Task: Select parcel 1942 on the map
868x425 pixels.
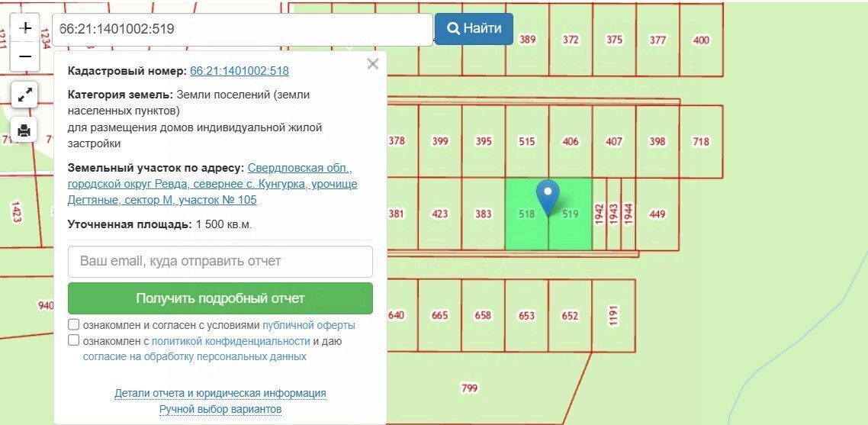Action: click(x=600, y=214)
